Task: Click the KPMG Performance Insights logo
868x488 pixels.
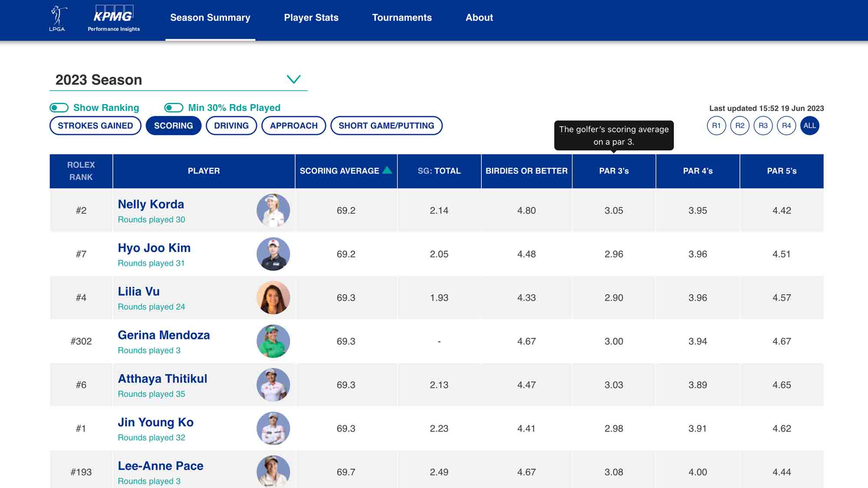Action: click(x=113, y=18)
